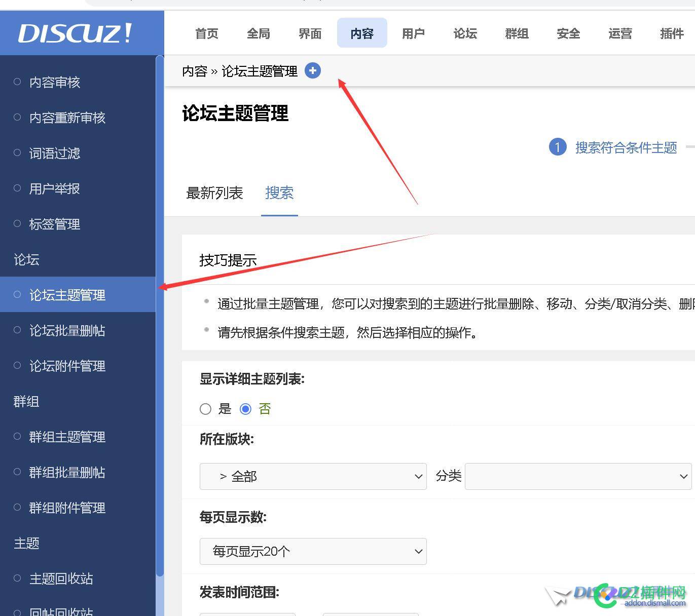Click the 技巧提示 heading

click(x=228, y=260)
